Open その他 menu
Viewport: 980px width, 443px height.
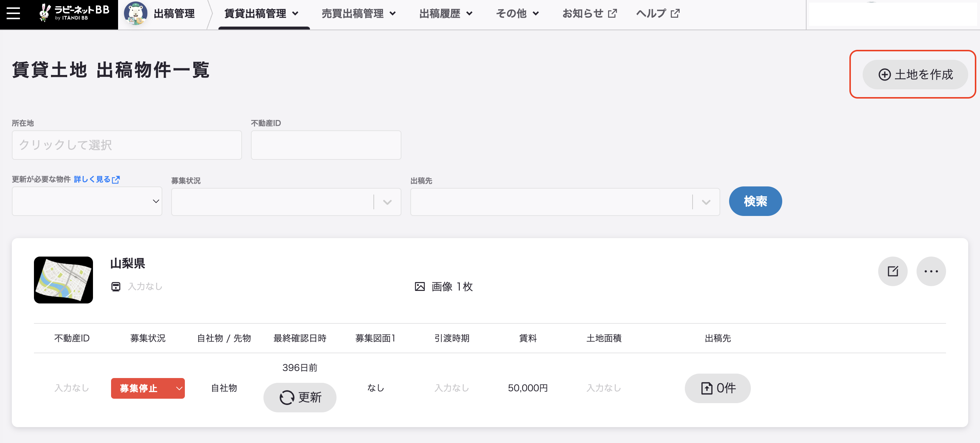tap(517, 14)
